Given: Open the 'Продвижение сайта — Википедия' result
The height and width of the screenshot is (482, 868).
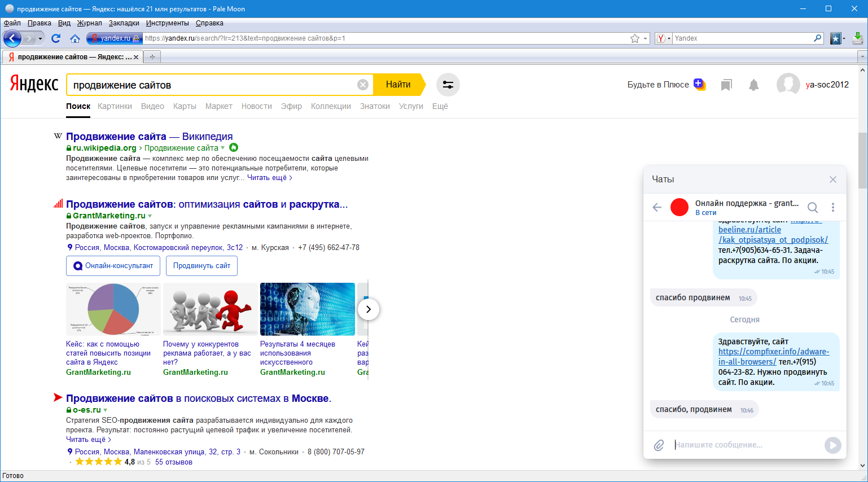Looking at the screenshot, I should [150, 137].
